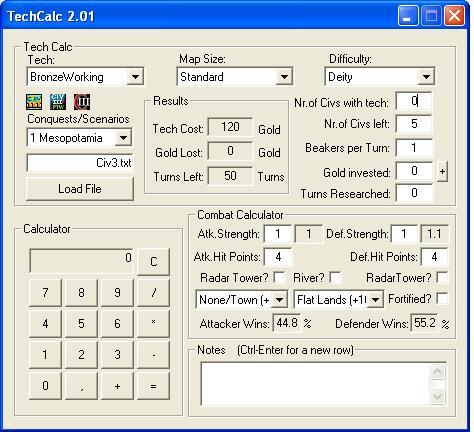This screenshot has width=474, height=432.
Task: Click the calculator decimal comma button
Action: point(81,386)
